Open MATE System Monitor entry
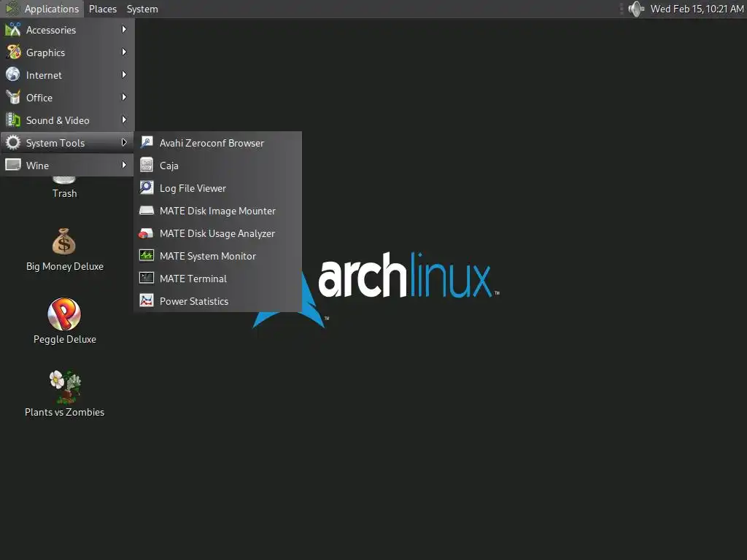747x560 pixels. (x=218, y=256)
